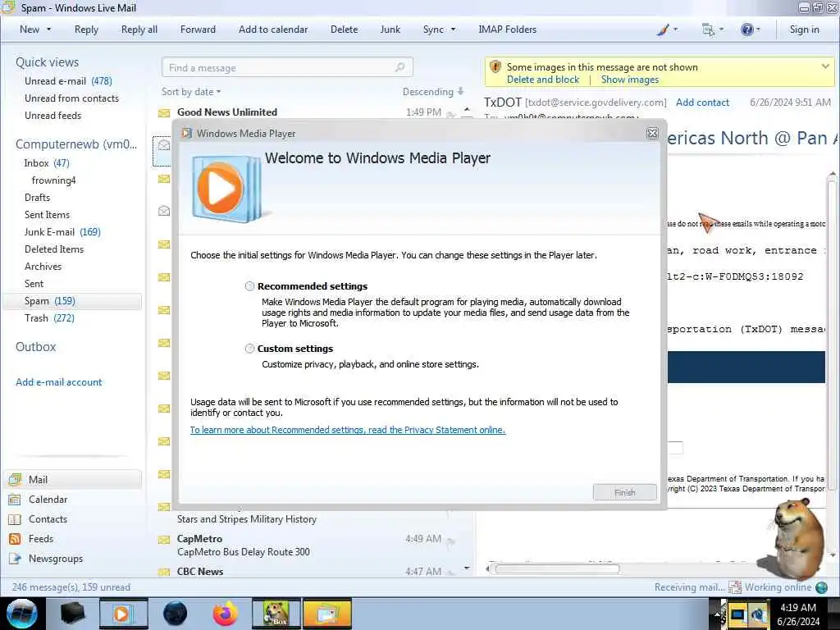
Task: Open the paintbrush icon dropdown arrow
Action: [x=675, y=30]
